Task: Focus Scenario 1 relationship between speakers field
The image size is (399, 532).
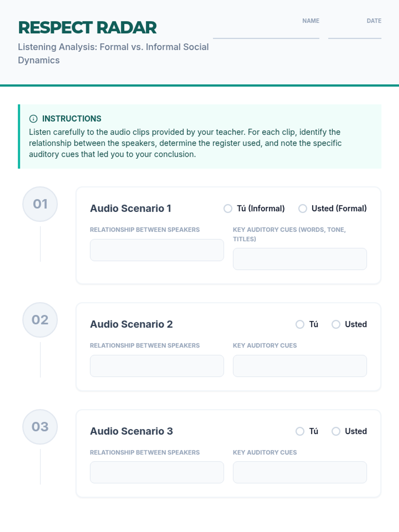Action: pyautogui.click(x=157, y=250)
